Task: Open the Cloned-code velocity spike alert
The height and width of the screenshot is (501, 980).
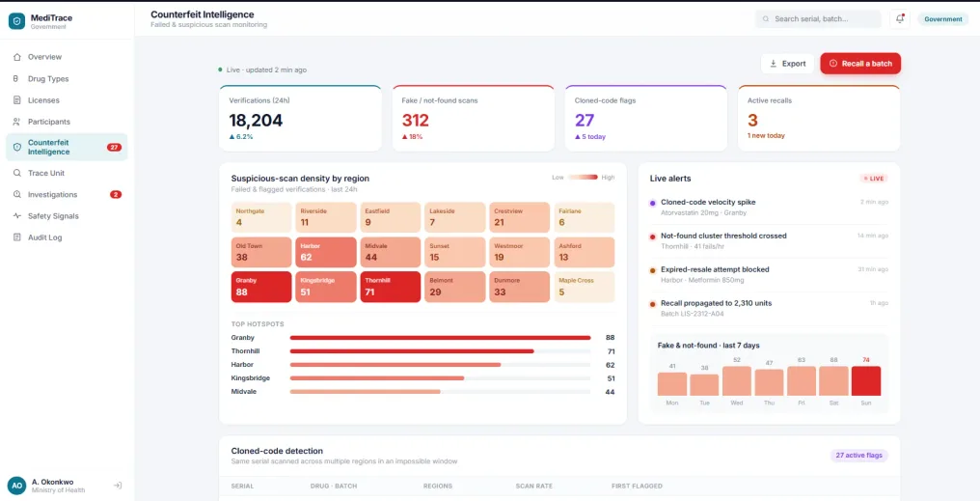Action: click(x=769, y=207)
